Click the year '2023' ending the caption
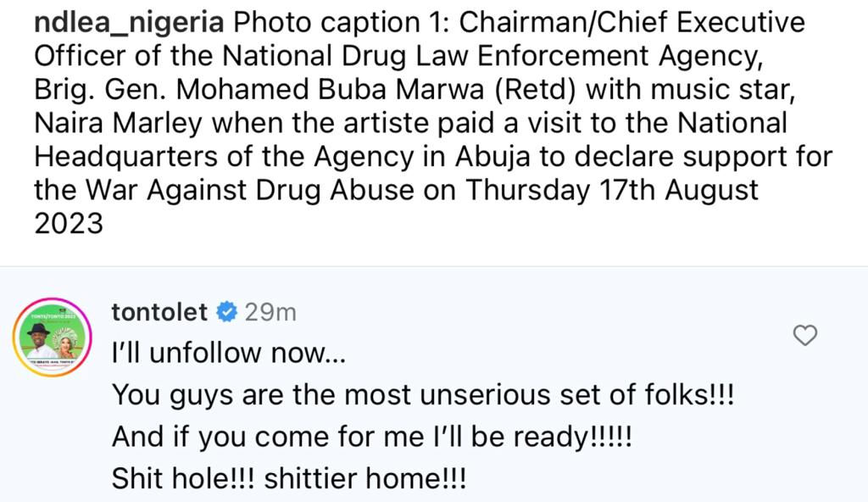The height and width of the screenshot is (502, 868). [x=68, y=223]
